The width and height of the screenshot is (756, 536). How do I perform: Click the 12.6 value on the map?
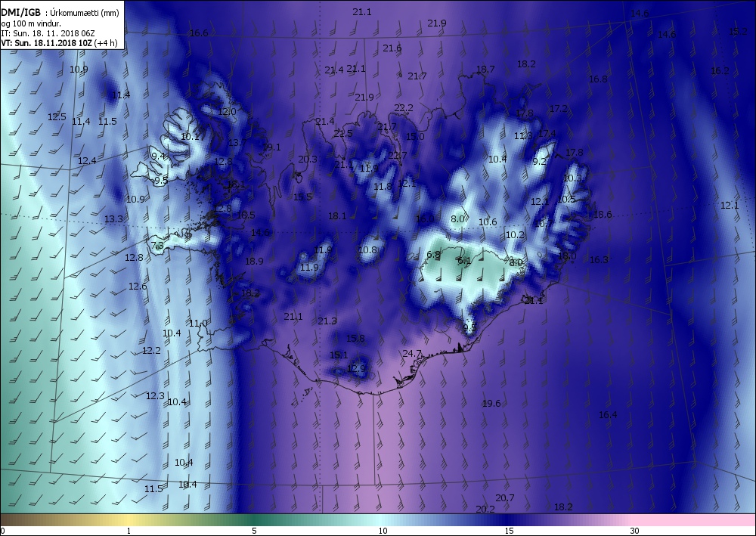[x=138, y=287]
